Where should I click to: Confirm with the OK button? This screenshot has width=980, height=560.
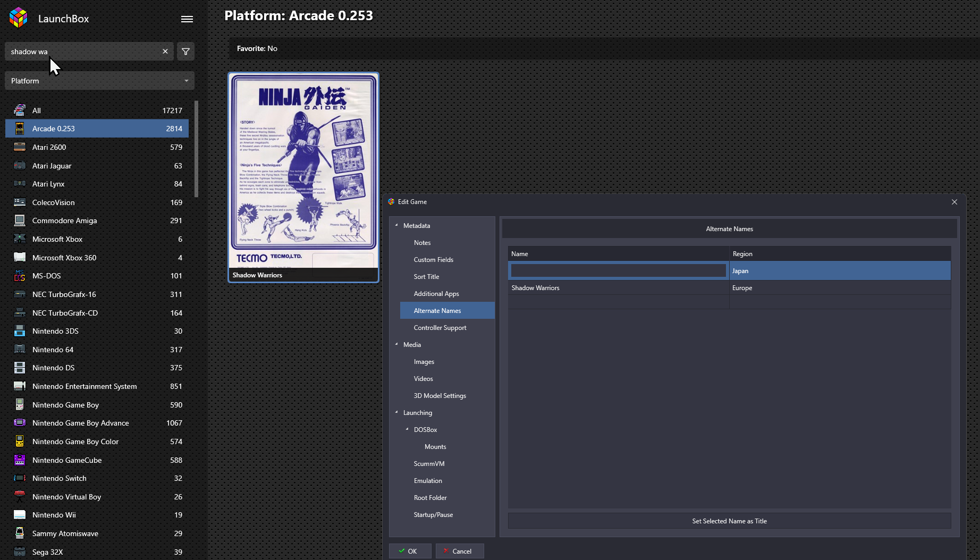tap(410, 551)
